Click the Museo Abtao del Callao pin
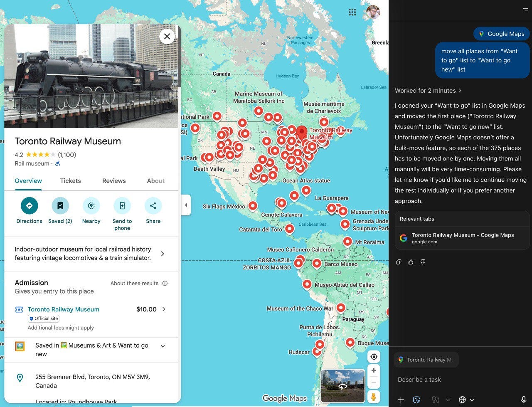 (307, 284)
